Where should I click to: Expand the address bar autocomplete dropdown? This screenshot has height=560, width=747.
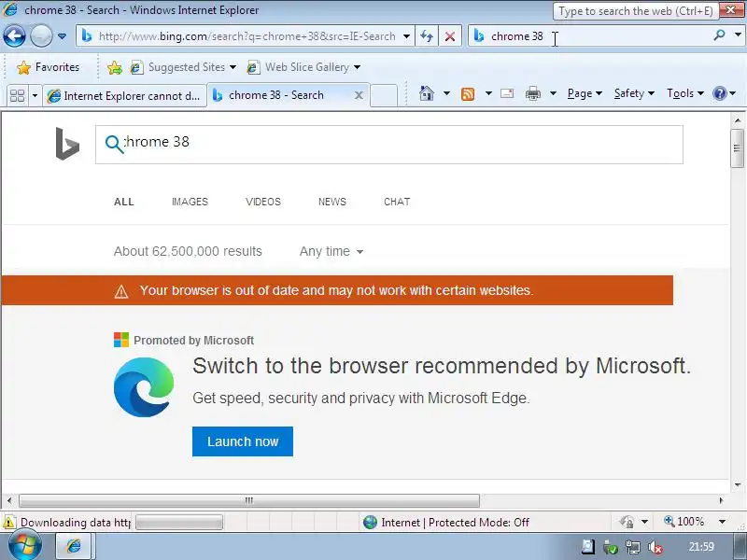[406, 36]
